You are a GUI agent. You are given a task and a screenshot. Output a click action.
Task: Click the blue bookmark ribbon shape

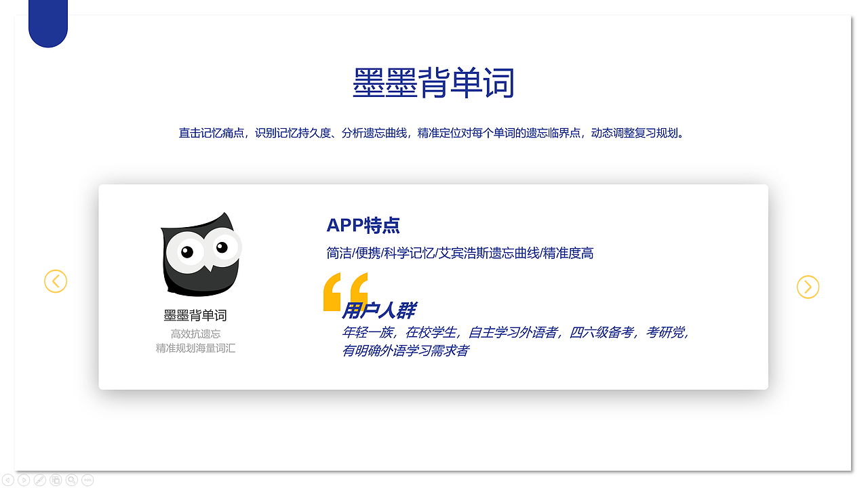coord(47,20)
